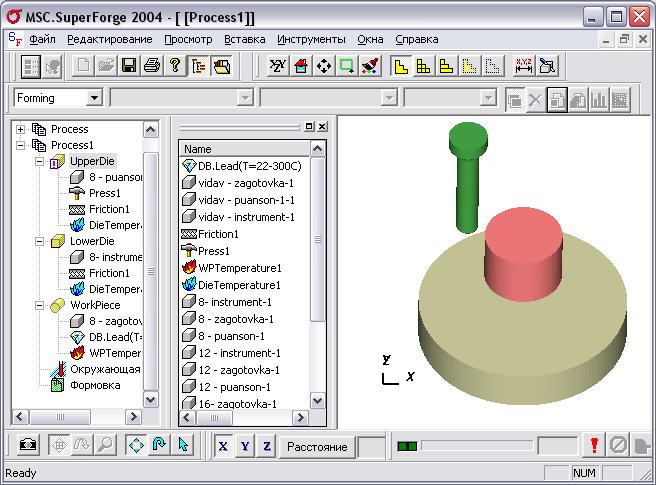Click the tree horizontal scrollbar thumb

point(60,417)
